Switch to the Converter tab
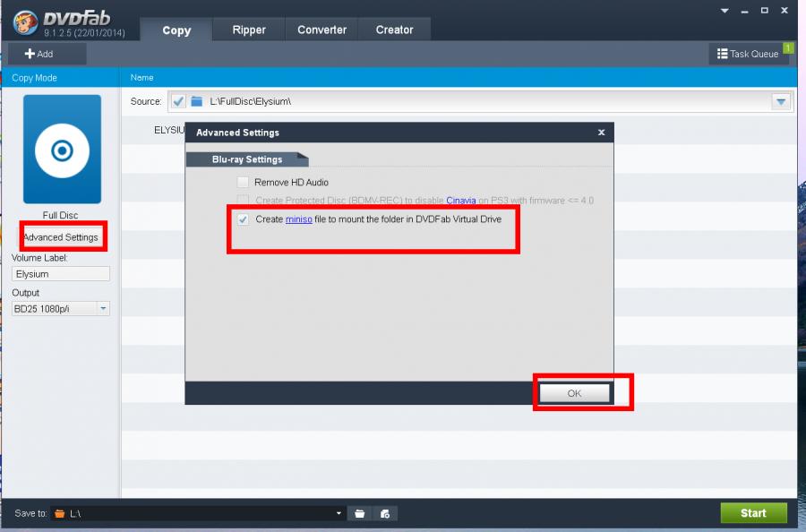806x532 pixels. pos(322,30)
